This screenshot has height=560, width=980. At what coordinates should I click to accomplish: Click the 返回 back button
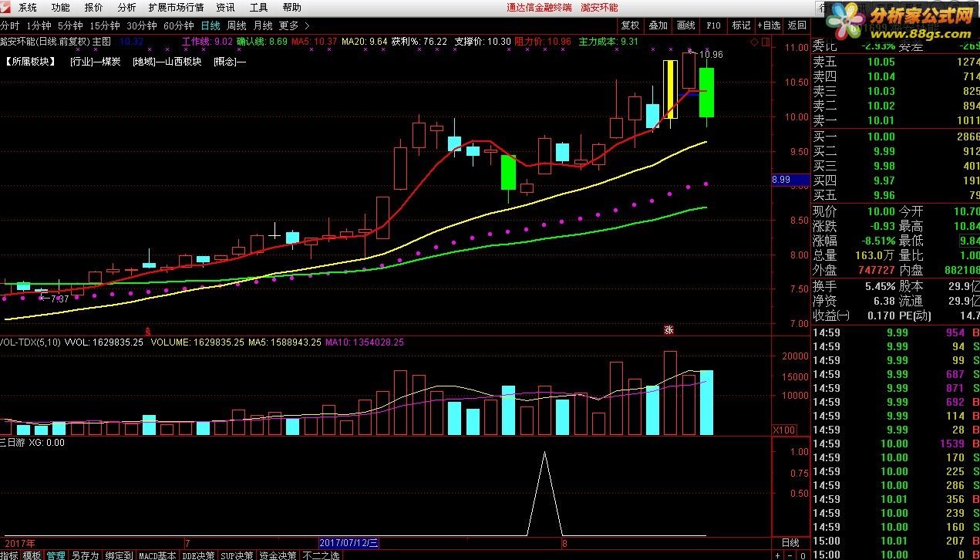[x=796, y=25]
